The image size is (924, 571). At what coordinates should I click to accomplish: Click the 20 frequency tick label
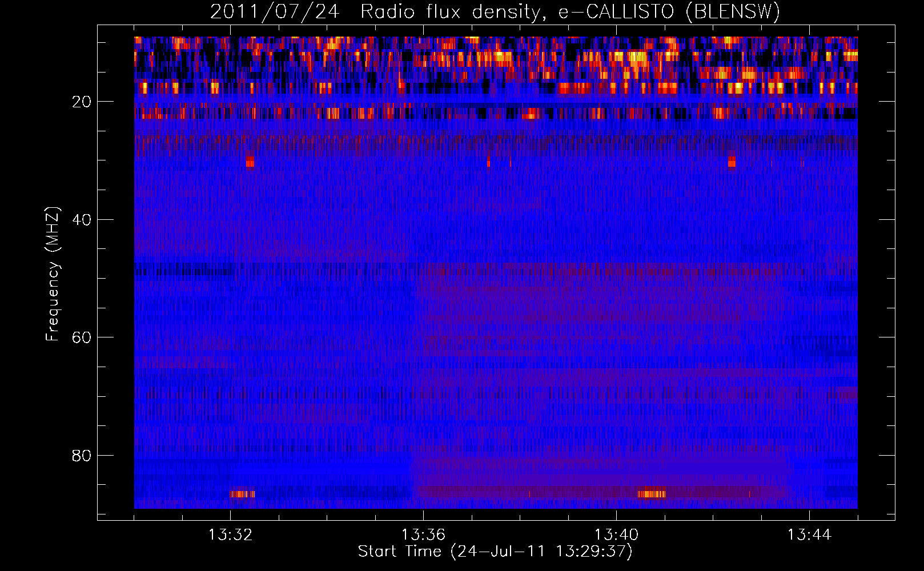point(82,102)
